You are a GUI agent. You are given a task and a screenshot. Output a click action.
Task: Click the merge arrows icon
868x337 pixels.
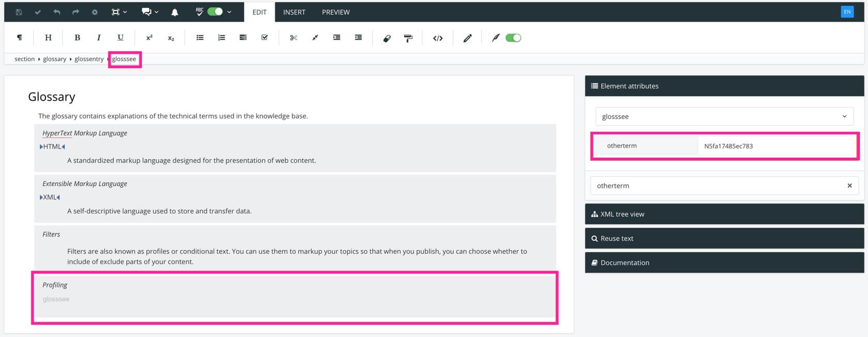pos(315,37)
